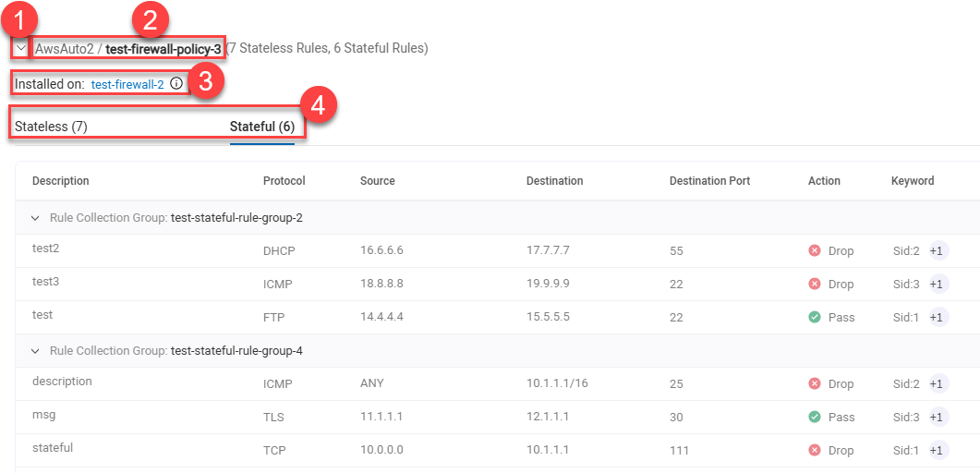Image resolution: width=980 pixels, height=473 pixels.
Task: Click the info icon beside test-firewall-2
Action: pyautogui.click(x=176, y=84)
